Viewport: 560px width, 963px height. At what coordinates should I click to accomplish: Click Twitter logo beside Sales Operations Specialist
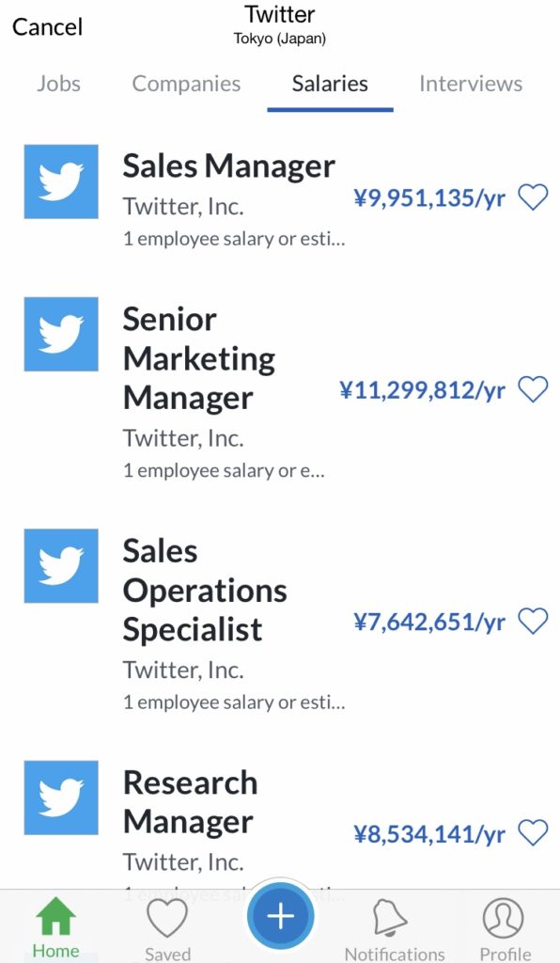[x=61, y=565]
